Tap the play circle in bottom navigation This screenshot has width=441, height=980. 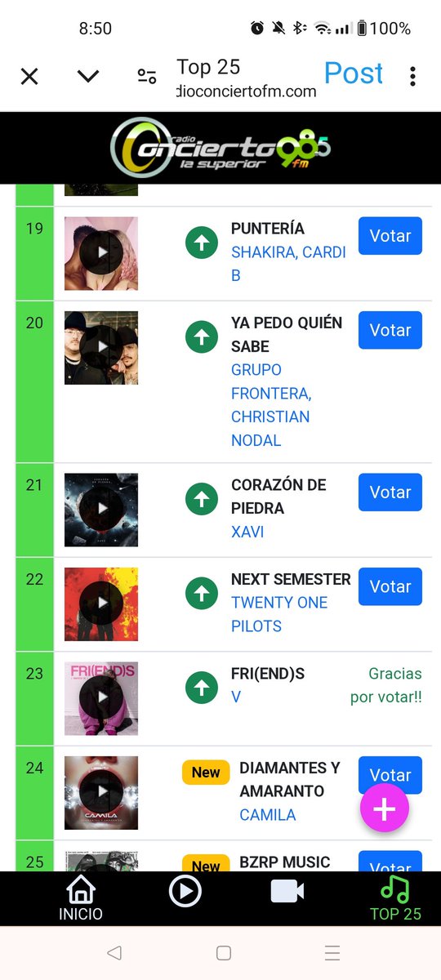click(185, 891)
